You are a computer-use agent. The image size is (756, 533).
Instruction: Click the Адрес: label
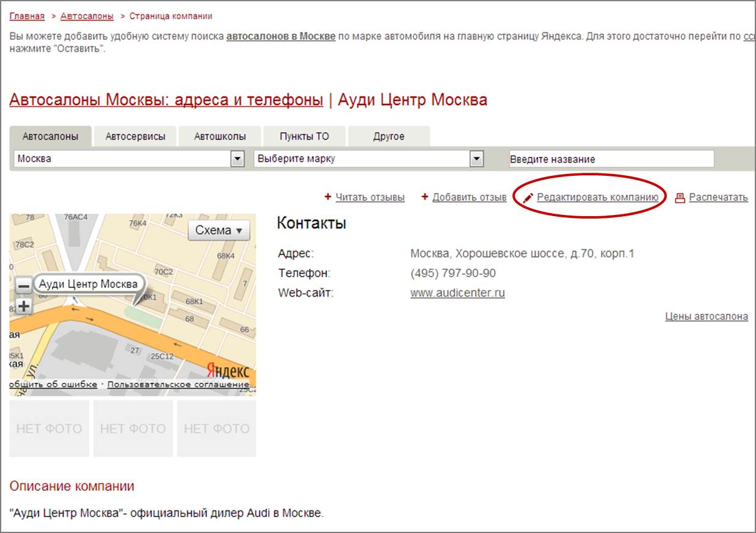tap(296, 254)
